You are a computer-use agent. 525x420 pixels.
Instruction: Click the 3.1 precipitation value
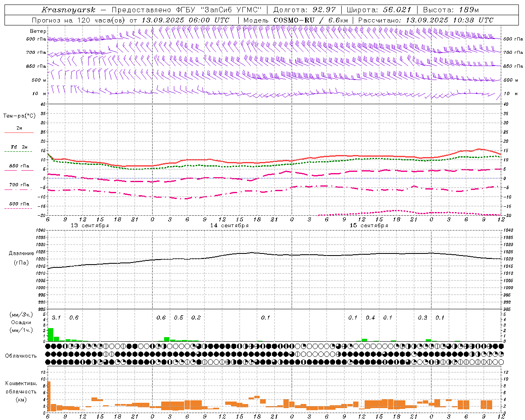pyautogui.click(x=56, y=317)
